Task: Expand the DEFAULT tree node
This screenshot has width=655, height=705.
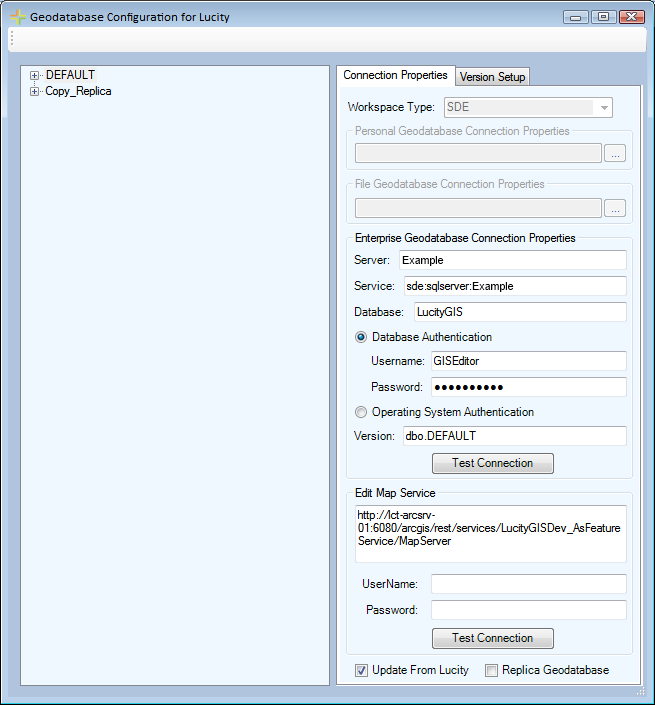Action: 34,76
